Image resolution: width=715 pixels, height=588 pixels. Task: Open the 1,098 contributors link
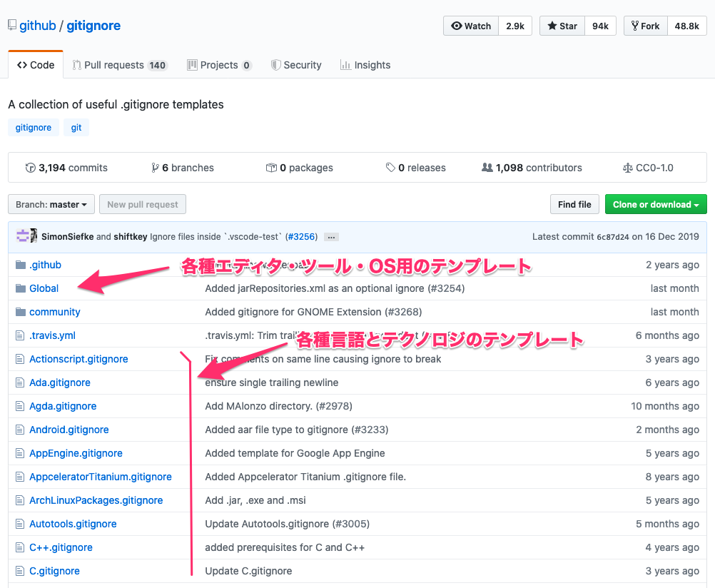tap(532, 168)
